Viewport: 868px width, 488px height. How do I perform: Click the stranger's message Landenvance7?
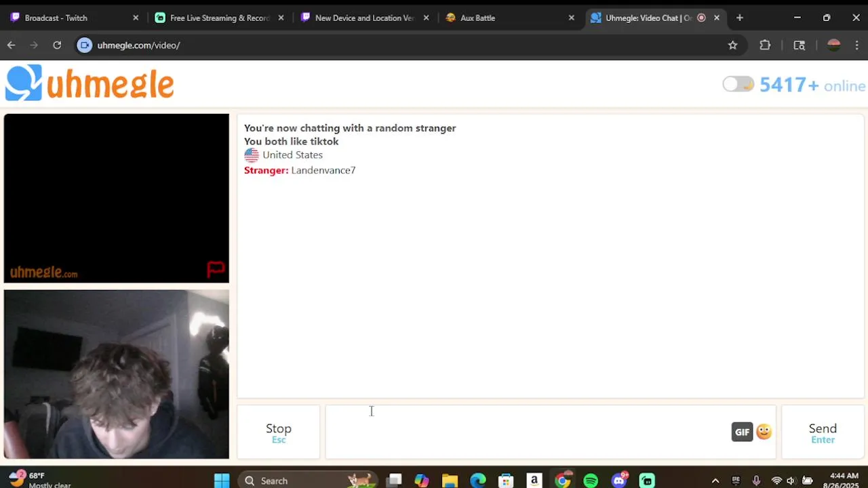(x=323, y=170)
